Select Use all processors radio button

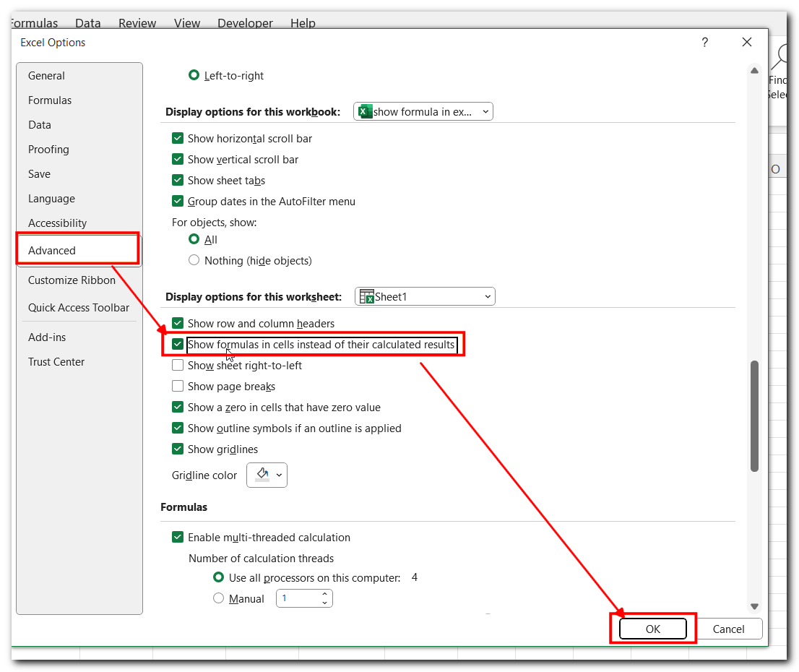[218, 577]
